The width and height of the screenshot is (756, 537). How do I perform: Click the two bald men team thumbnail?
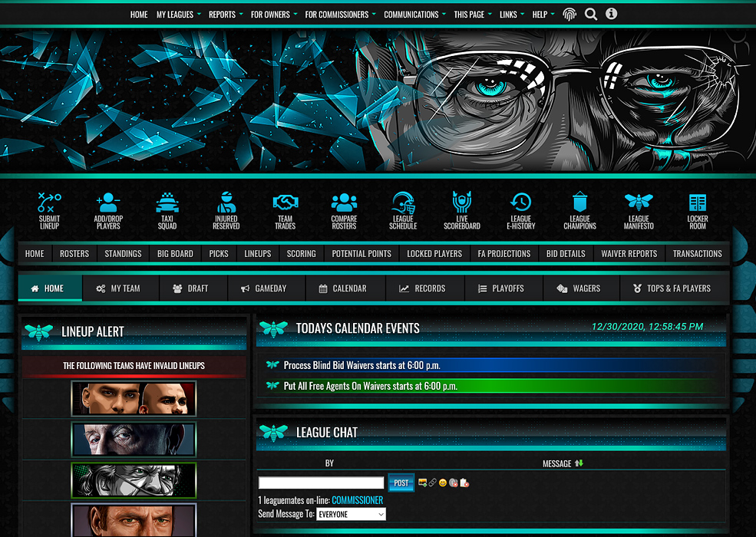(134, 399)
